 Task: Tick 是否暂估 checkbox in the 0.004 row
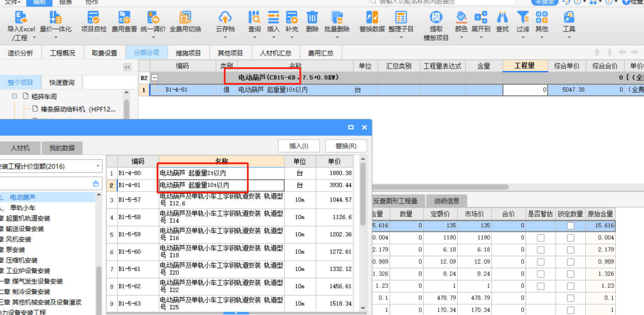tap(541, 238)
